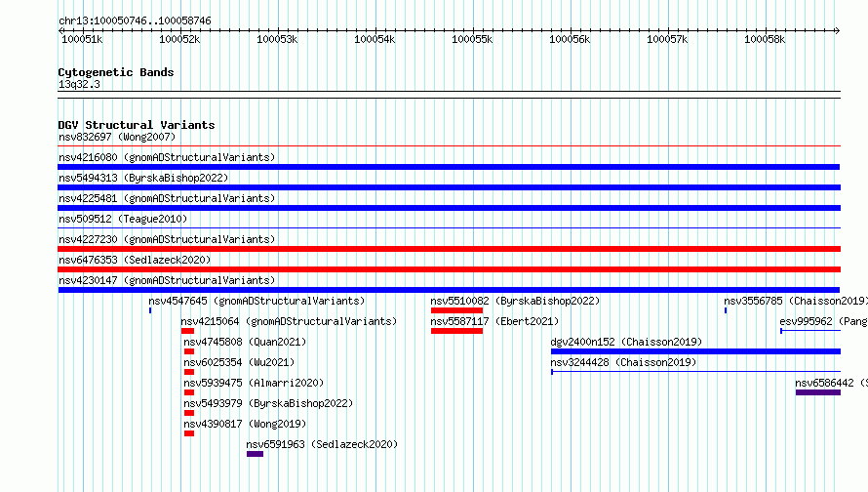The height and width of the screenshot is (492, 868).
Task: Click the chr13:100050746..100058746 region label
Action: (x=135, y=20)
